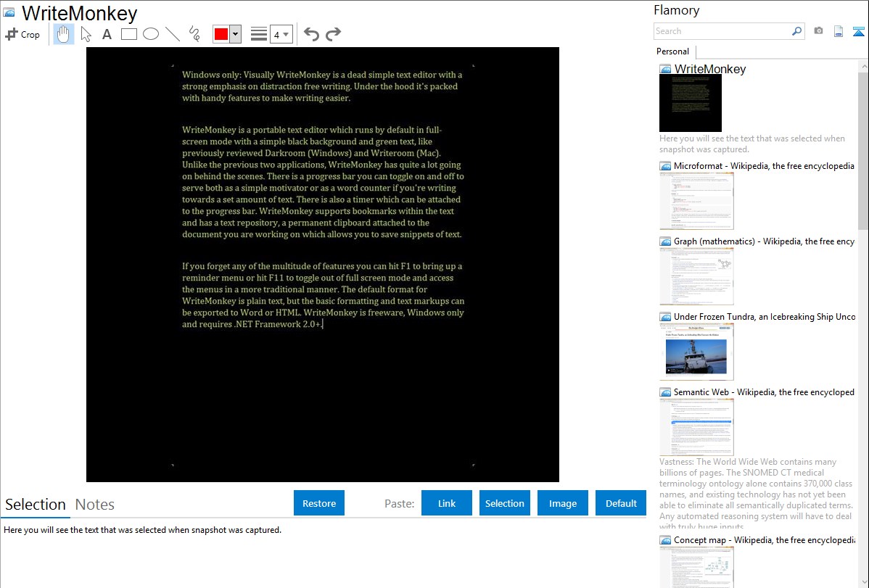Pick the freehand scribble tool

tap(194, 34)
